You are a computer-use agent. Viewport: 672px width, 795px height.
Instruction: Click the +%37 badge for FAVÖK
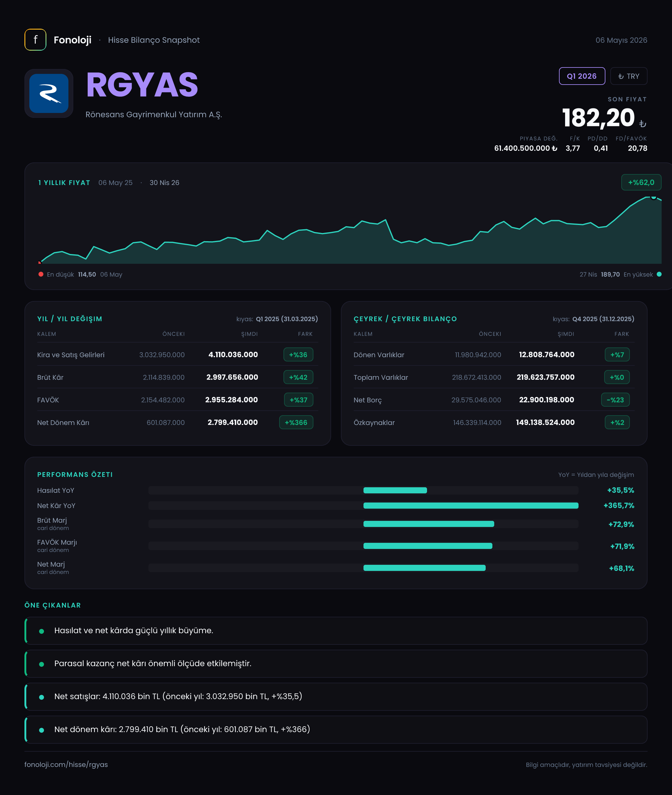(299, 400)
